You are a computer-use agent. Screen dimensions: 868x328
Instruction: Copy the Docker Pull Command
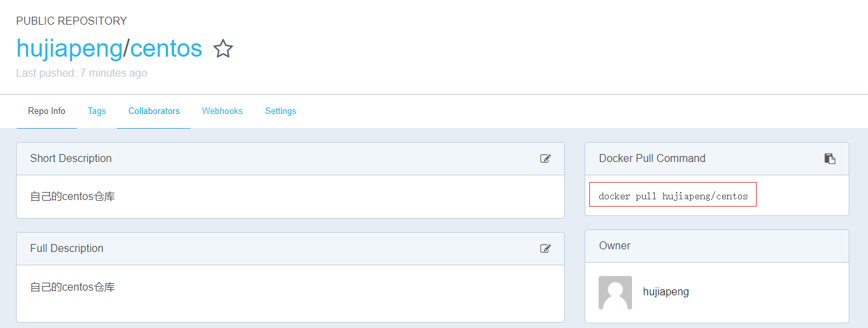(x=830, y=159)
